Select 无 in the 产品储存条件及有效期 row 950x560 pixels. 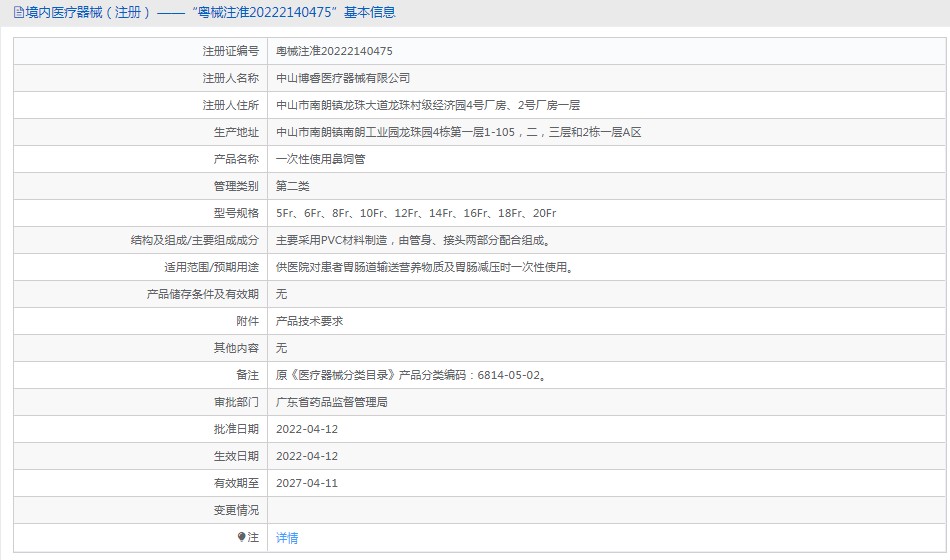click(281, 295)
